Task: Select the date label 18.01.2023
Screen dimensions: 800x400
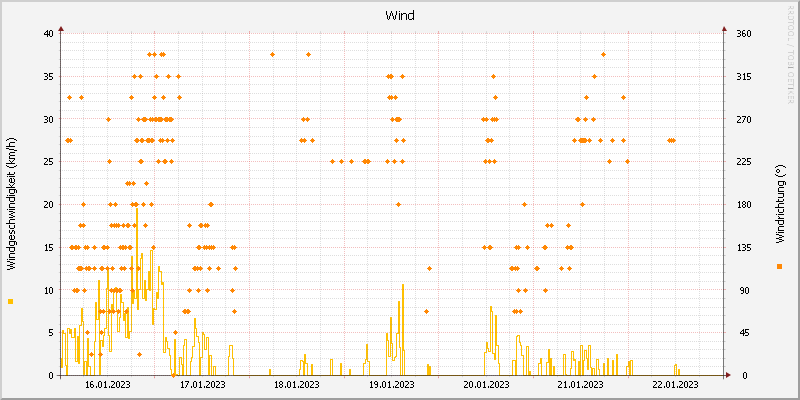Action: coord(297,384)
